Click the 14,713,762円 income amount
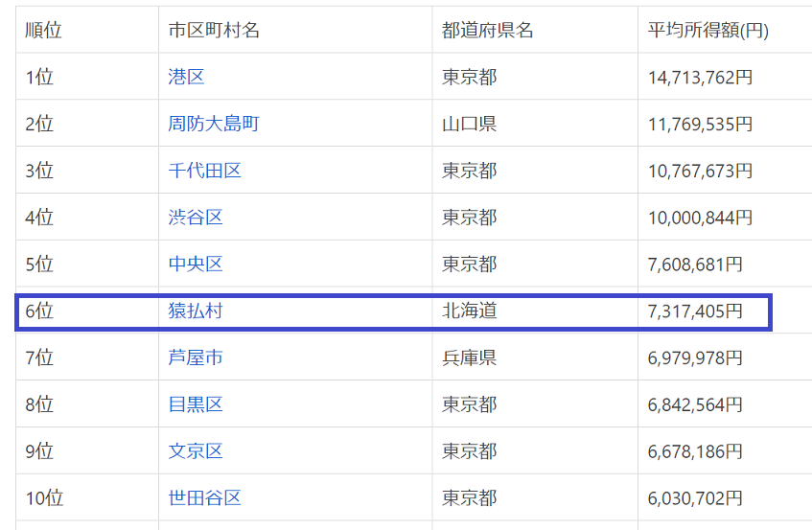This screenshot has width=812, height=530. click(x=700, y=78)
